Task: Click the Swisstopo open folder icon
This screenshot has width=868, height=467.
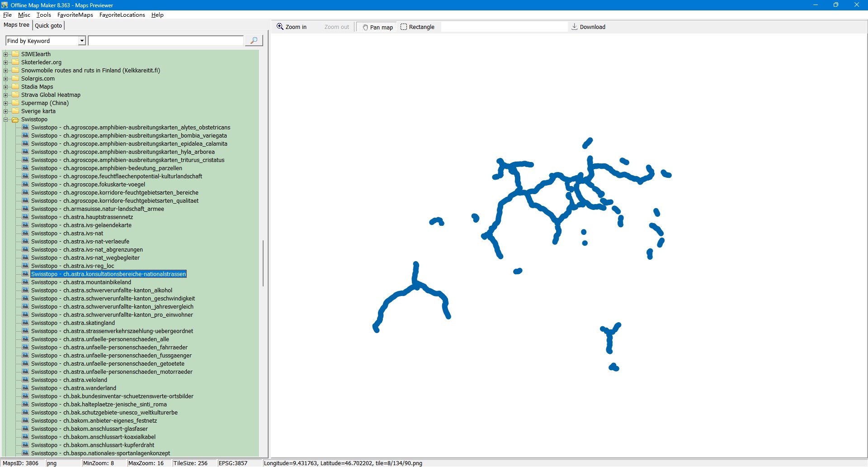Action: tap(15, 119)
